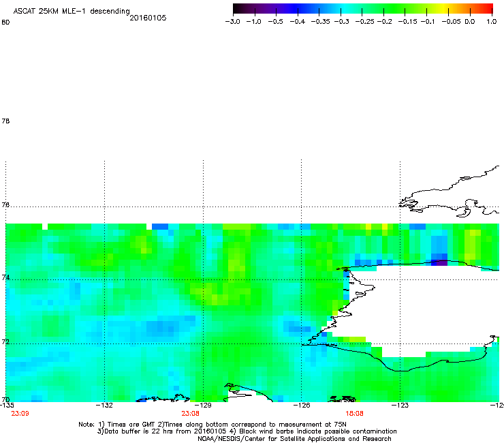Click the -0.15 color scale label
504x443 pixels.
407,22
